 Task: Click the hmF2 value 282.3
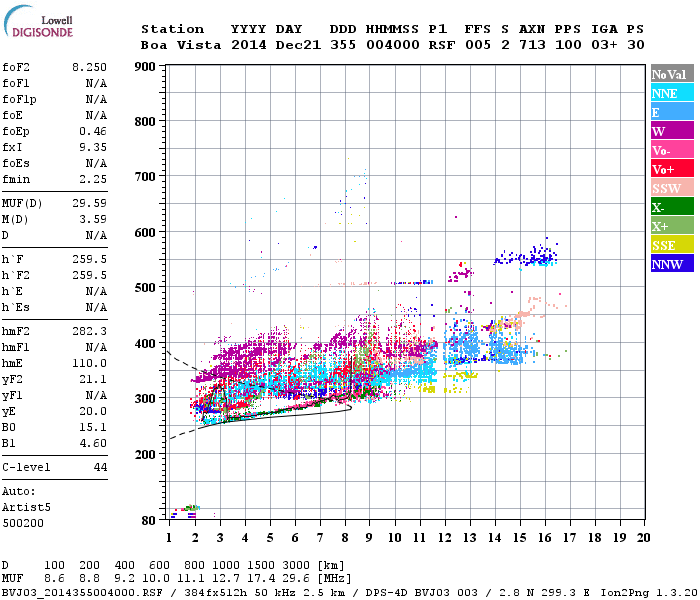point(89,331)
